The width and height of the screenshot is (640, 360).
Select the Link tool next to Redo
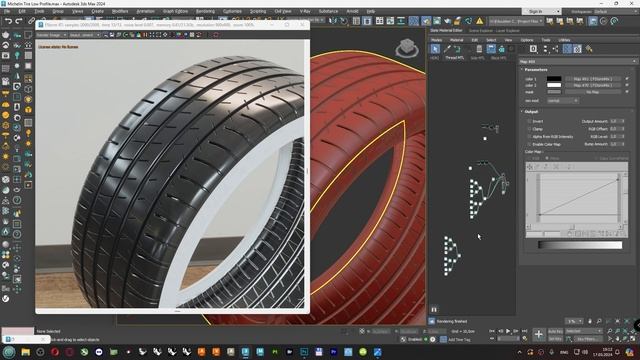click(x=31, y=21)
